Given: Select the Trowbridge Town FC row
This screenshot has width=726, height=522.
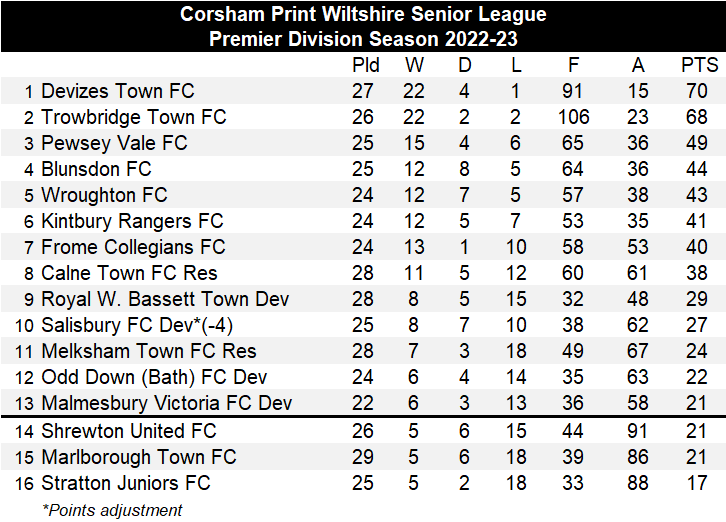Looking at the screenshot, I should (363, 117).
